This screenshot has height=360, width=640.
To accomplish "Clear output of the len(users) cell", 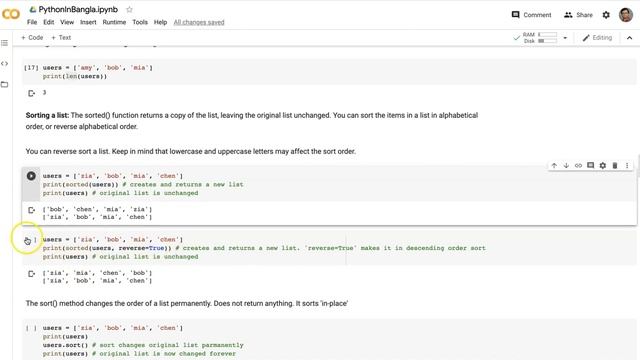I will pos(31,93).
